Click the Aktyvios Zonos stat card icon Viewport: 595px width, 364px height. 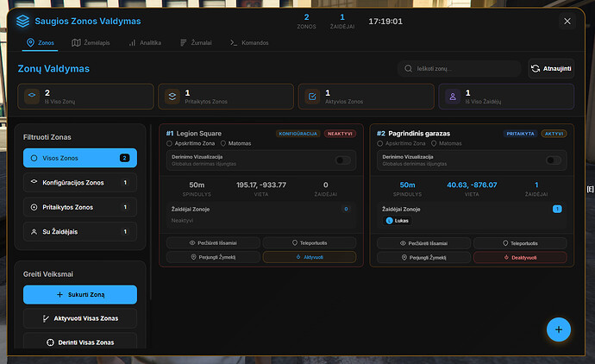pos(312,97)
